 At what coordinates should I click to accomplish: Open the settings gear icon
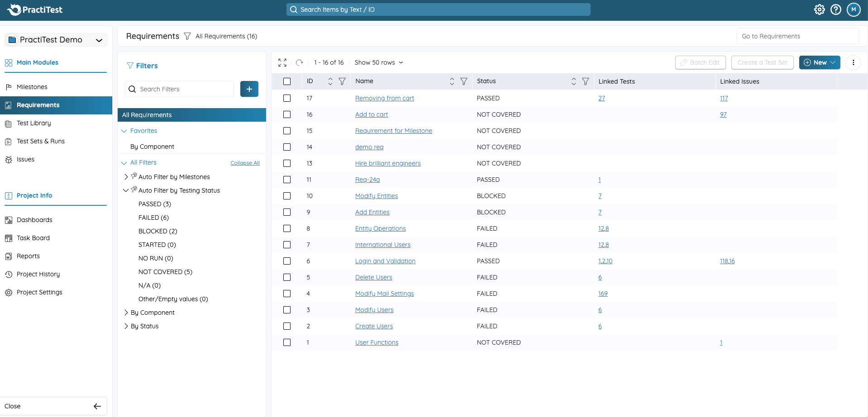(x=819, y=9)
